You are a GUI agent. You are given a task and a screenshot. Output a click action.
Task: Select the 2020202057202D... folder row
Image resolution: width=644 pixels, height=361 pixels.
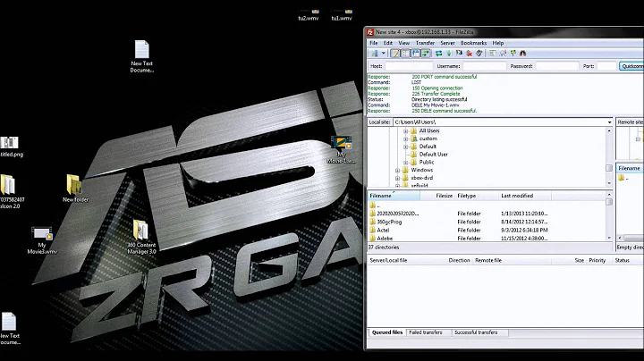click(487, 214)
